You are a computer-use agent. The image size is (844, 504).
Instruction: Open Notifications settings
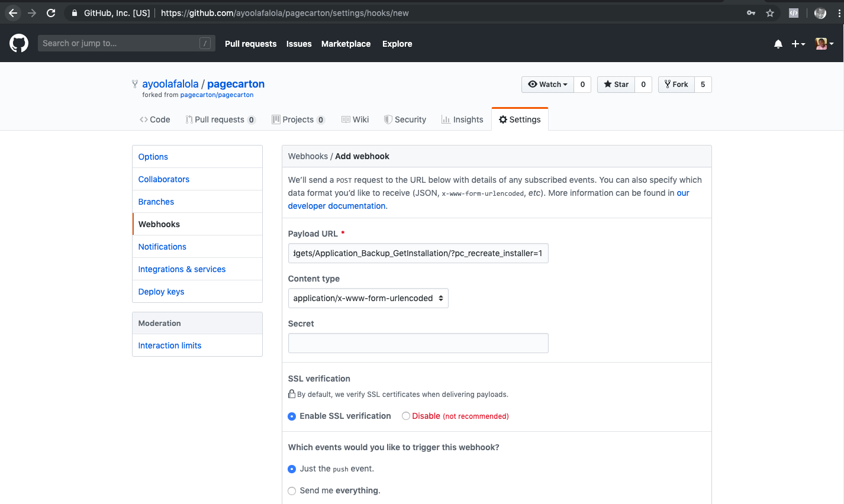click(x=197, y=247)
